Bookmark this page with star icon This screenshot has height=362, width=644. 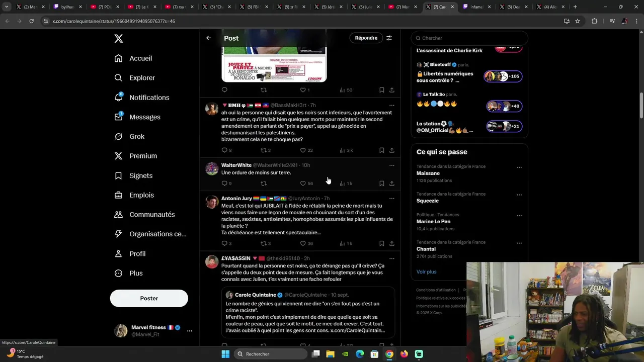click(x=578, y=21)
